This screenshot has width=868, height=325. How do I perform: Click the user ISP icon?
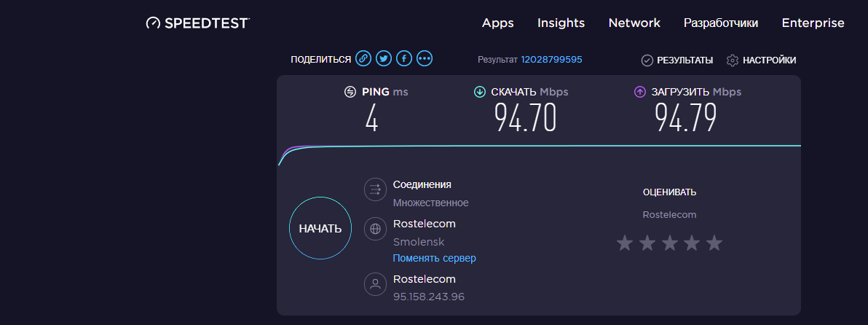[x=375, y=284]
